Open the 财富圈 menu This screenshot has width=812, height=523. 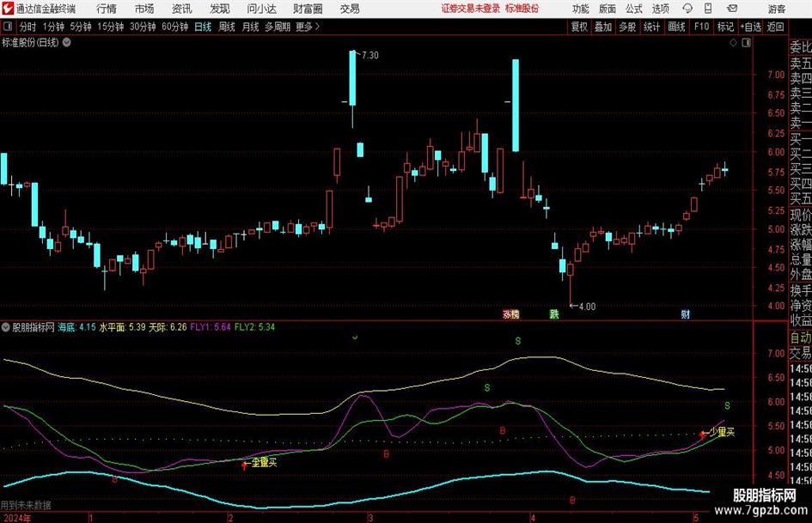pyautogui.click(x=308, y=9)
